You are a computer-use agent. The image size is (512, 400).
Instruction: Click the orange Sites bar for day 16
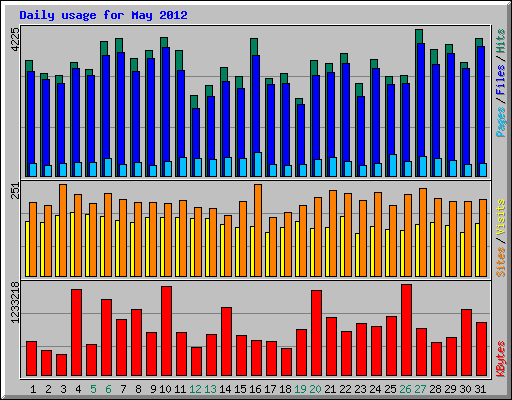coord(258,230)
